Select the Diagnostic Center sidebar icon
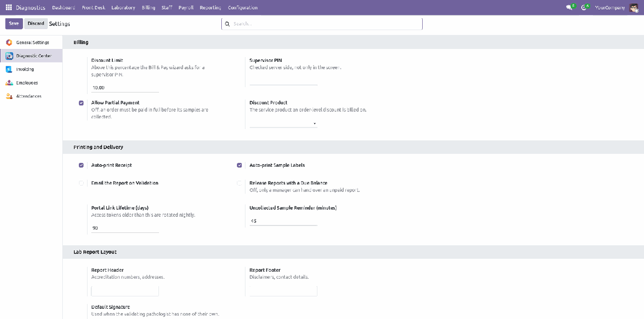Image resolution: width=644 pixels, height=319 pixels. pos(9,56)
